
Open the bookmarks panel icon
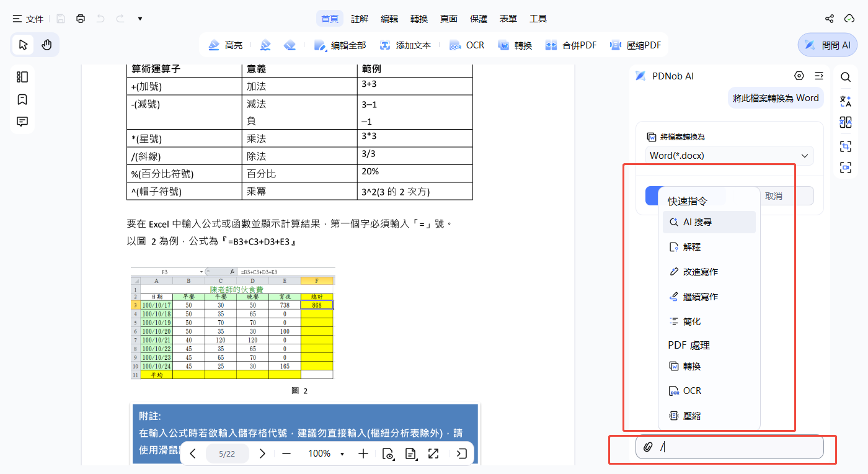(22, 99)
